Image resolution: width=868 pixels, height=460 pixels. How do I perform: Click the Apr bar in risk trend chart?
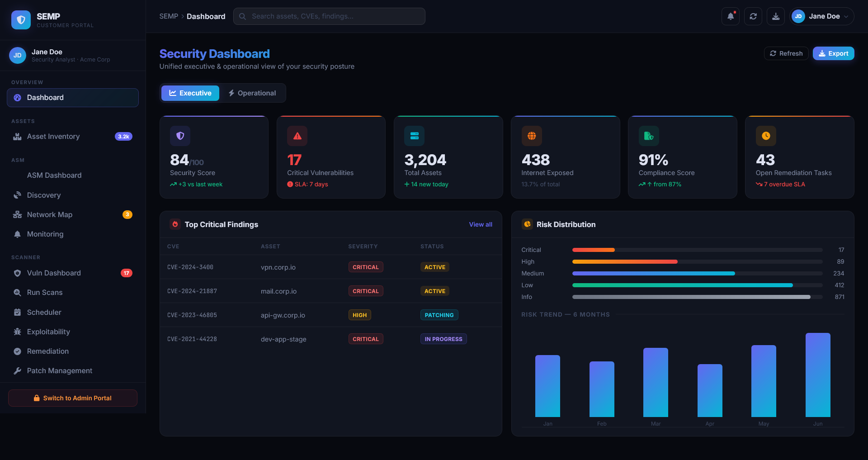(710, 390)
